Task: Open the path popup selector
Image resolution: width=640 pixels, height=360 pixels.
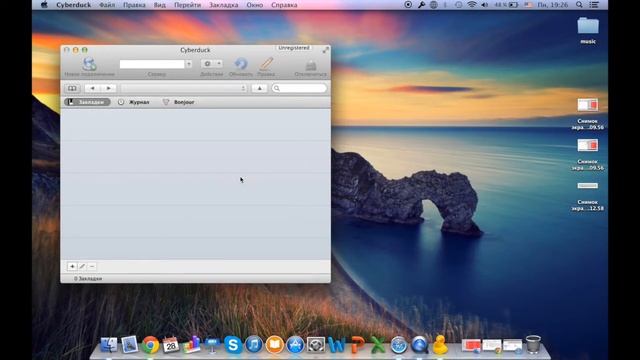Action: click(x=184, y=88)
